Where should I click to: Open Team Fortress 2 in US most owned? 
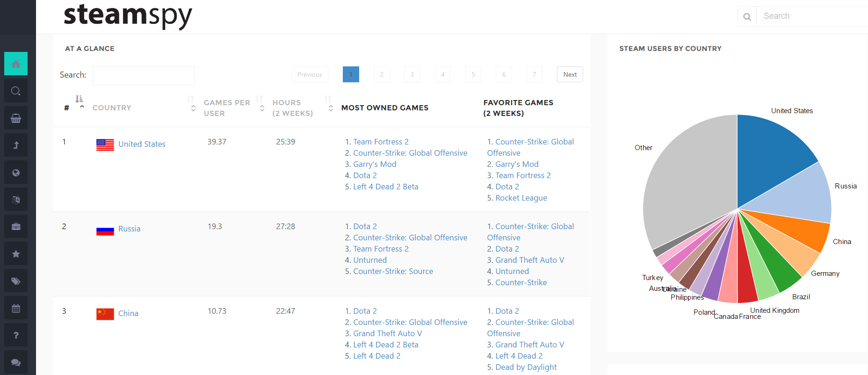point(381,142)
